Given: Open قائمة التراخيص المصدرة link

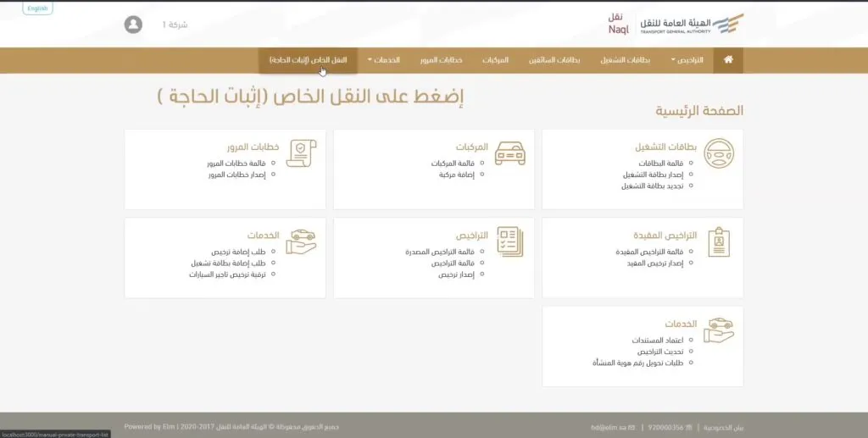Looking at the screenshot, I should [440, 252].
